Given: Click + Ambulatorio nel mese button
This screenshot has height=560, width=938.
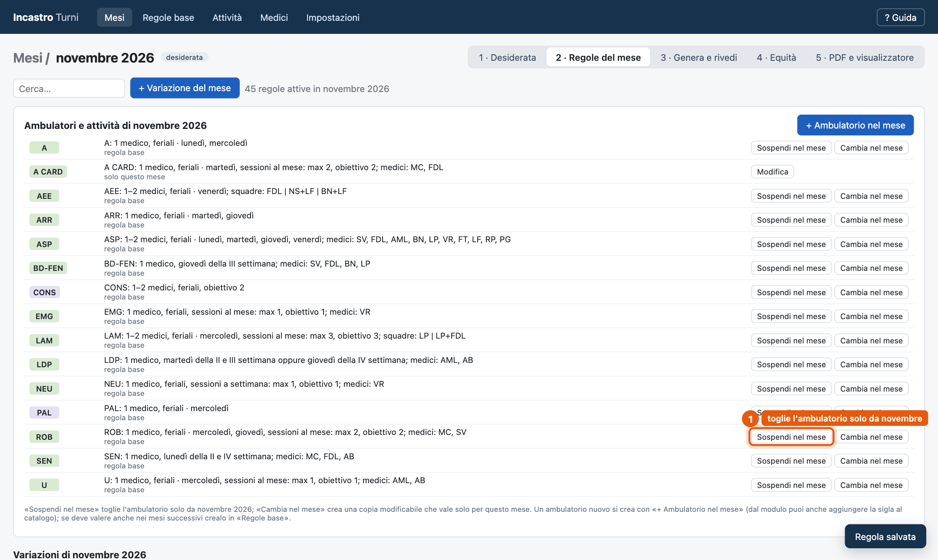Looking at the screenshot, I should click(x=855, y=125).
